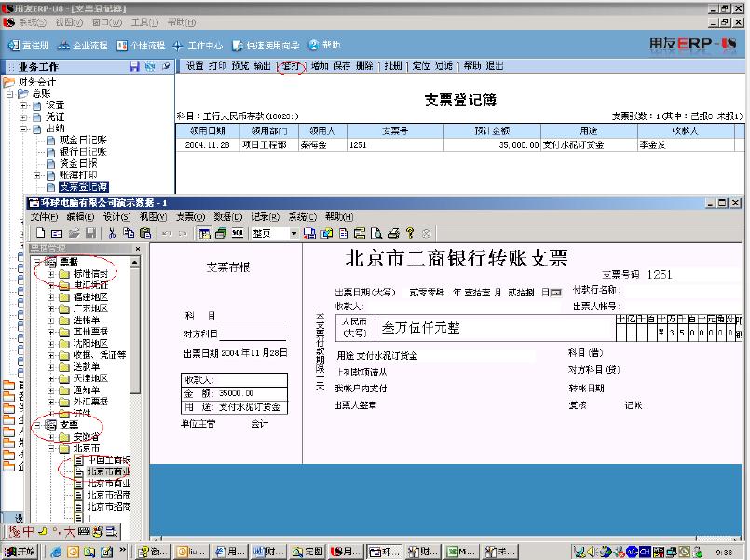Click the Copy icon in the check designer toolbar
The width and height of the screenshot is (750, 560).
129,233
